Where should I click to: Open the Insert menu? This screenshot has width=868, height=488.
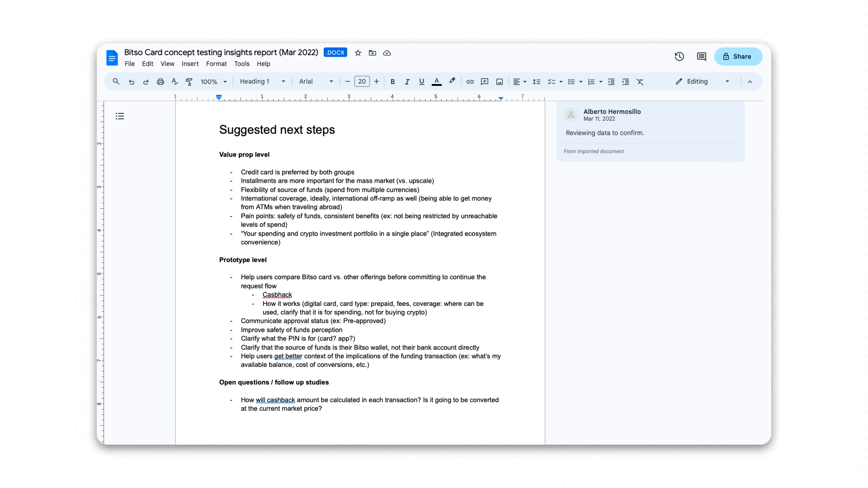coord(190,64)
